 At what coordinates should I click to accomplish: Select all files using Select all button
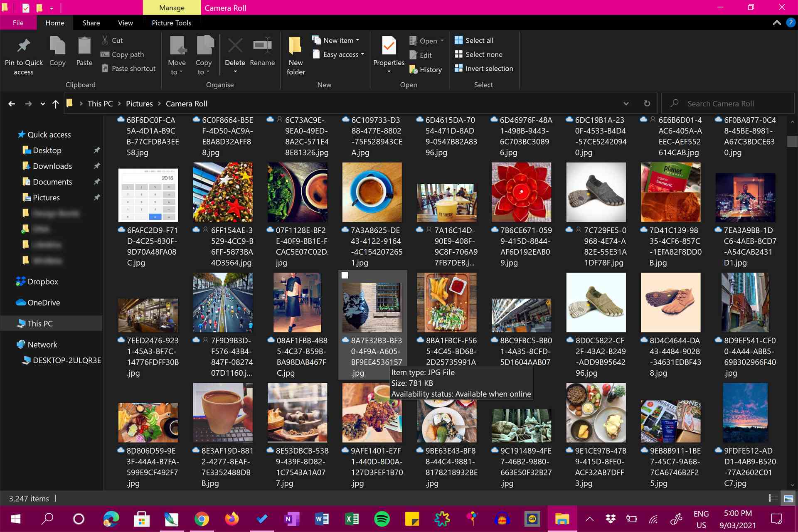(x=479, y=40)
